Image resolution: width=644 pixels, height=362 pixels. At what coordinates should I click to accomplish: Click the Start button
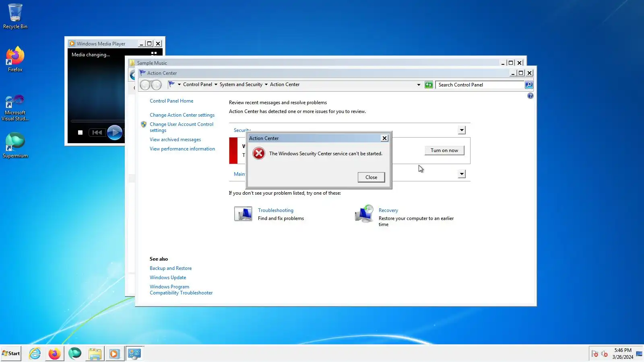click(x=11, y=354)
